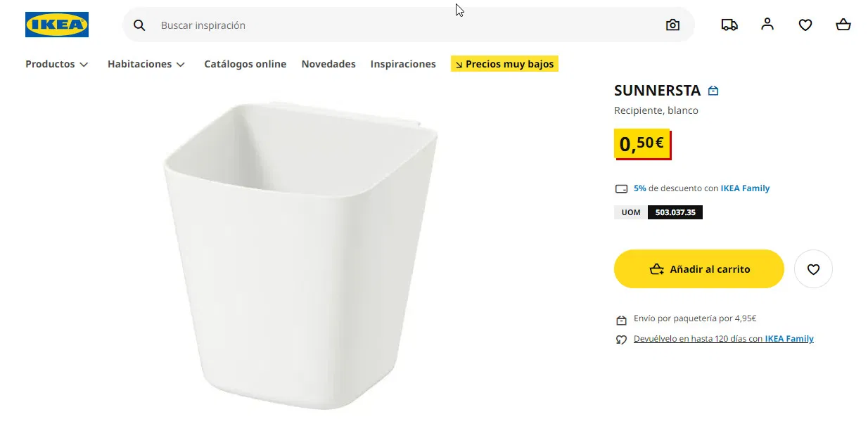Viewport: 868px width, 426px height.
Task: Click the IKEA logo
Action: (56, 24)
